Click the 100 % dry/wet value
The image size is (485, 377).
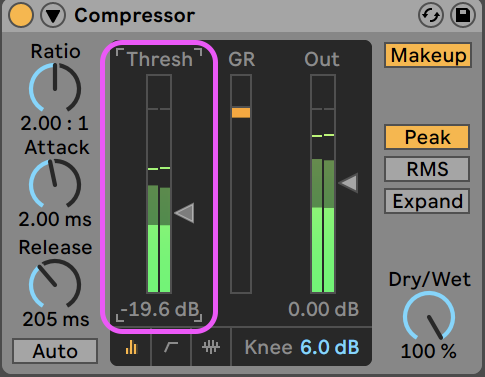click(429, 351)
